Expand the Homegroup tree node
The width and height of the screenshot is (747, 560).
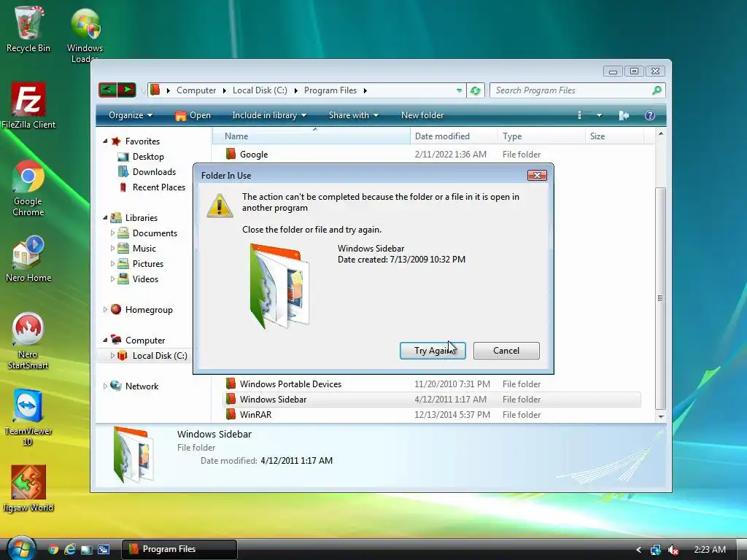pyautogui.click(x=105, y=309)
